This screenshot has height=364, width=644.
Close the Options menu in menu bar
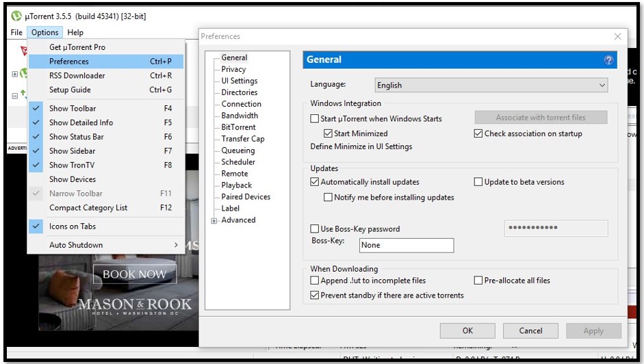(x=44, y=32)
